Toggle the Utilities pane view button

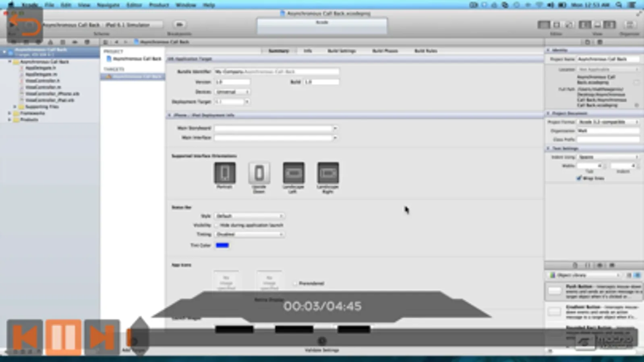610,25
